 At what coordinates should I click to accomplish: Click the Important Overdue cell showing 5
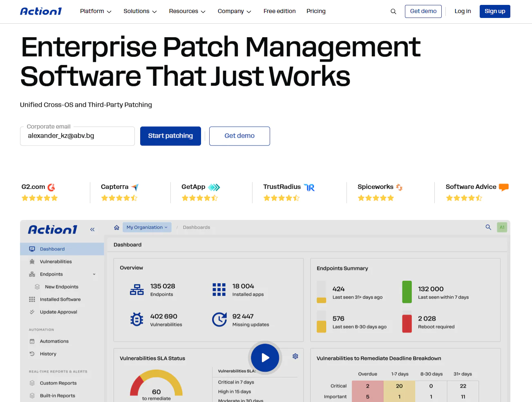click(368, 397)
